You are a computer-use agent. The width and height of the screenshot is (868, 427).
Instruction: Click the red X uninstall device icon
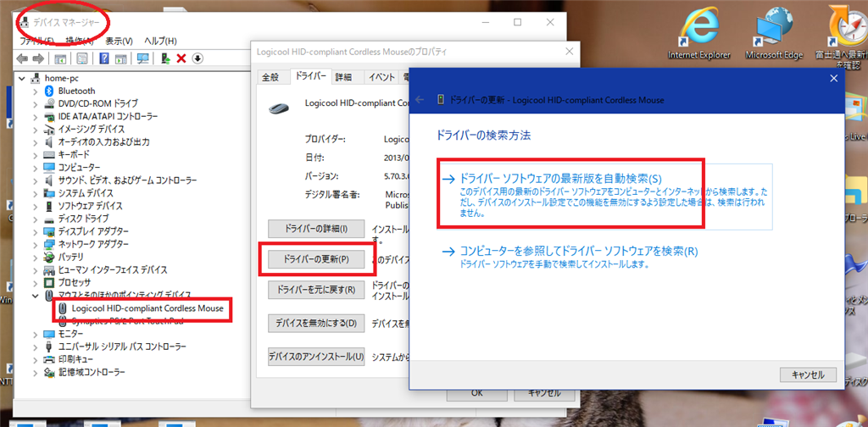click(181, 58)
